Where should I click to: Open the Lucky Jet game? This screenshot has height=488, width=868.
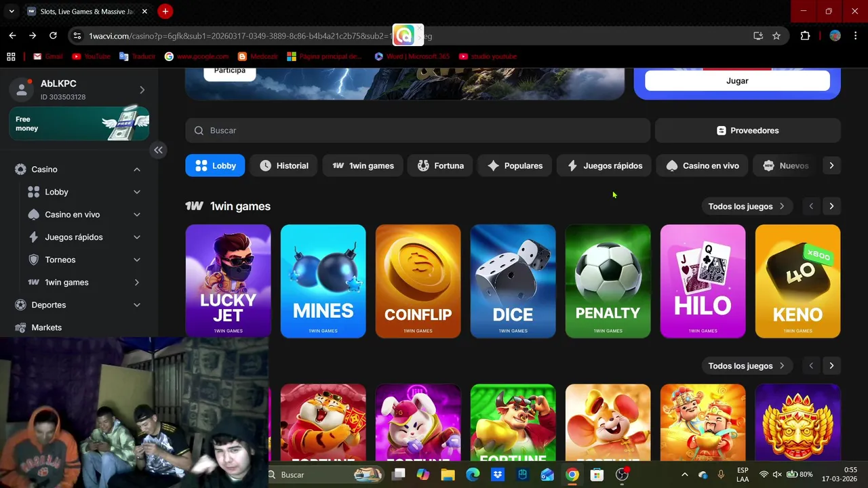[228, 281]
